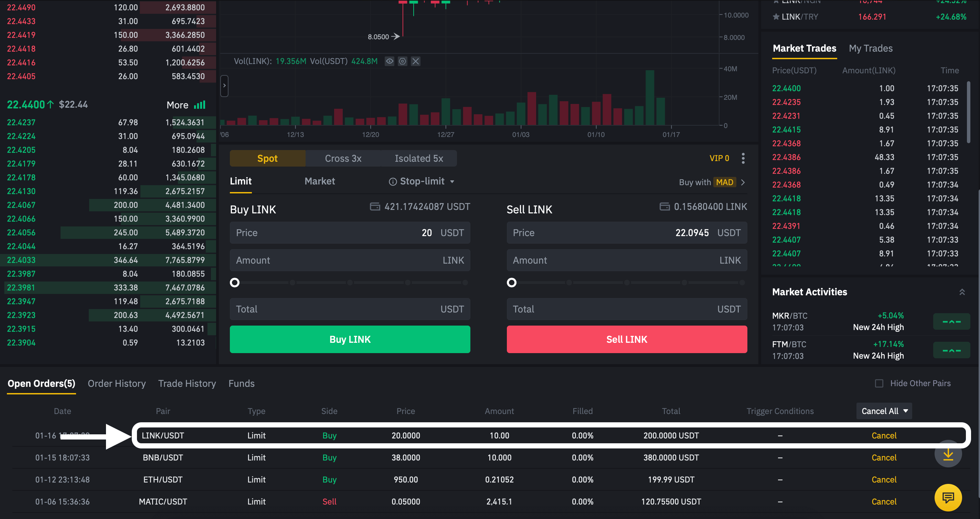Toggle volume indicator visibility eye icon
980x519 pixels.
389,61
